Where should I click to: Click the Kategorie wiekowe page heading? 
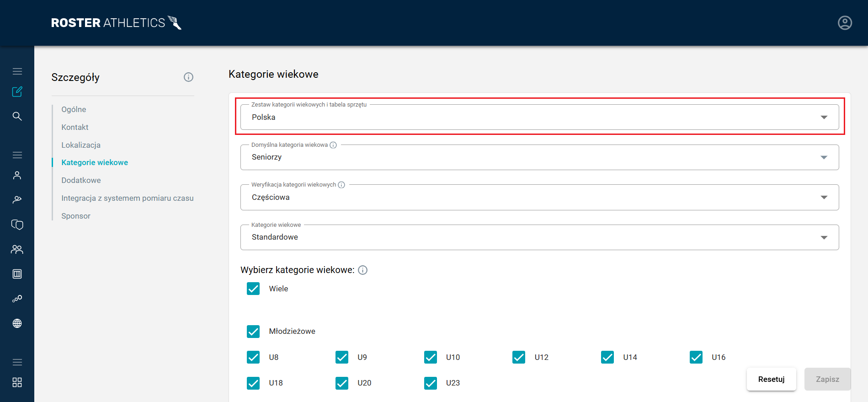click(x=273, y=74)
